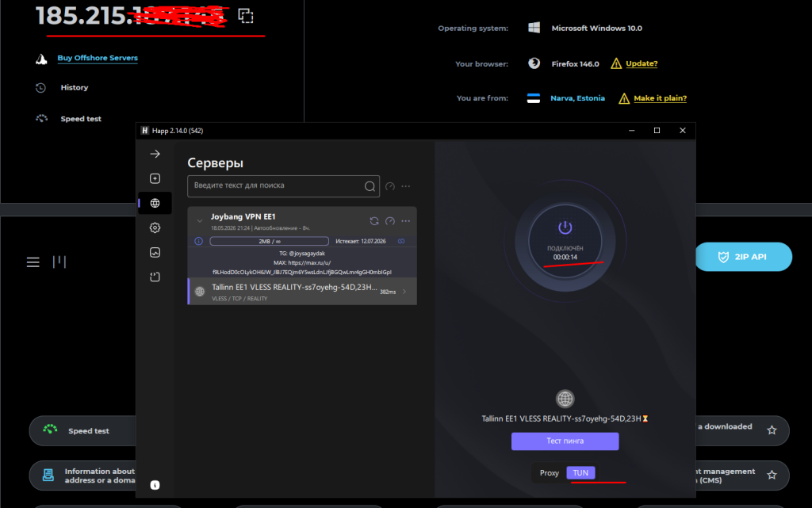Click the Тест пинга button

[565, 441]
